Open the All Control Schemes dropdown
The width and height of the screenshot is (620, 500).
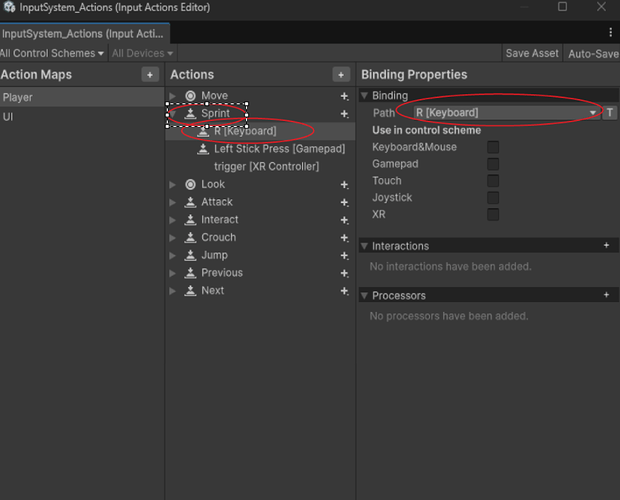pos(52,53)
